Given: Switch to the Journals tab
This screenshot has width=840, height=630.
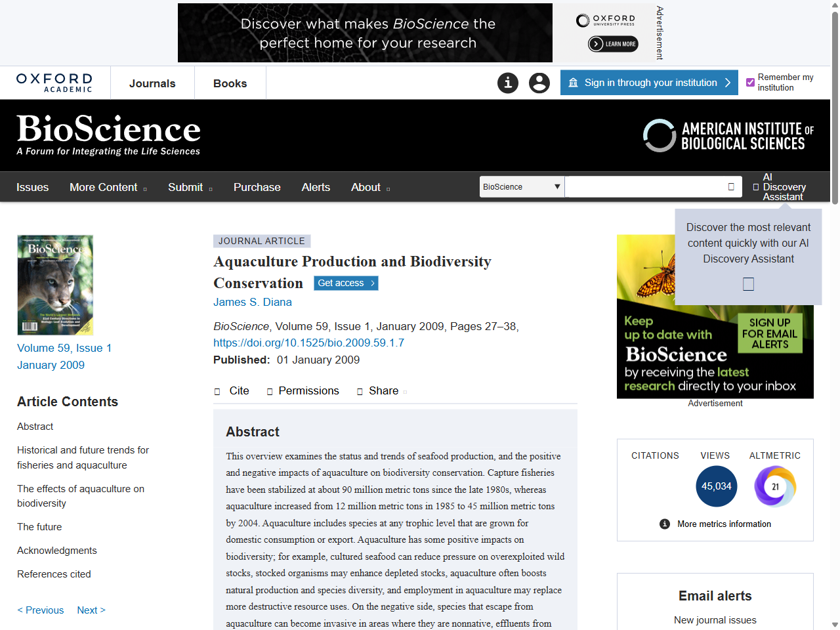Looking at the screenshot, I should click(x=152, y=83).
